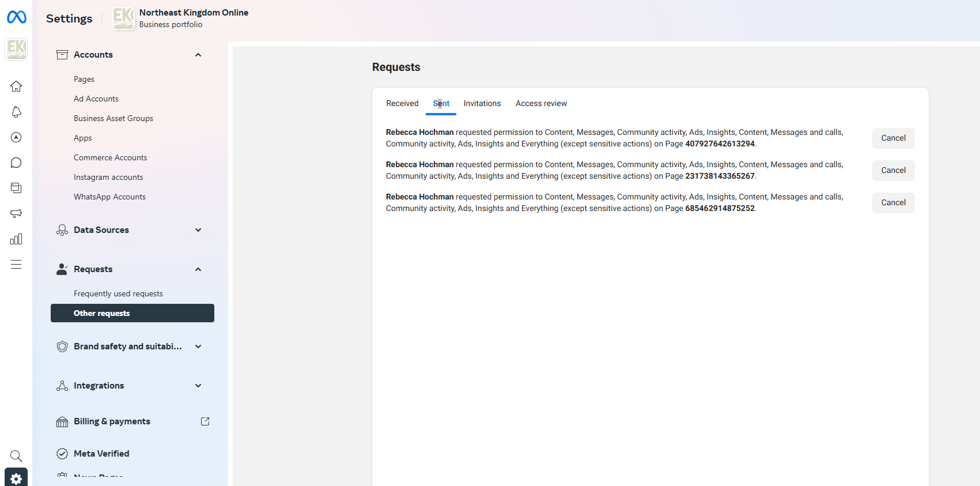980x486 pixels.
Task: Click the Meta logo icon
Action: tap(16, 18)
